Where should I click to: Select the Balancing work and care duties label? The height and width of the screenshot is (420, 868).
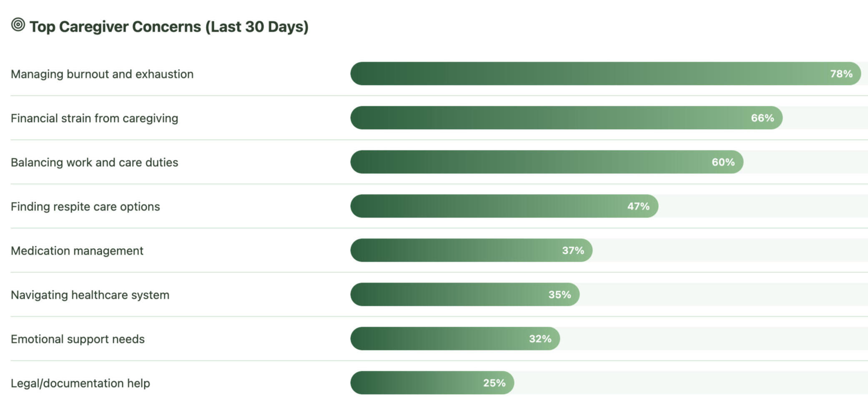(x=94, y=162)
